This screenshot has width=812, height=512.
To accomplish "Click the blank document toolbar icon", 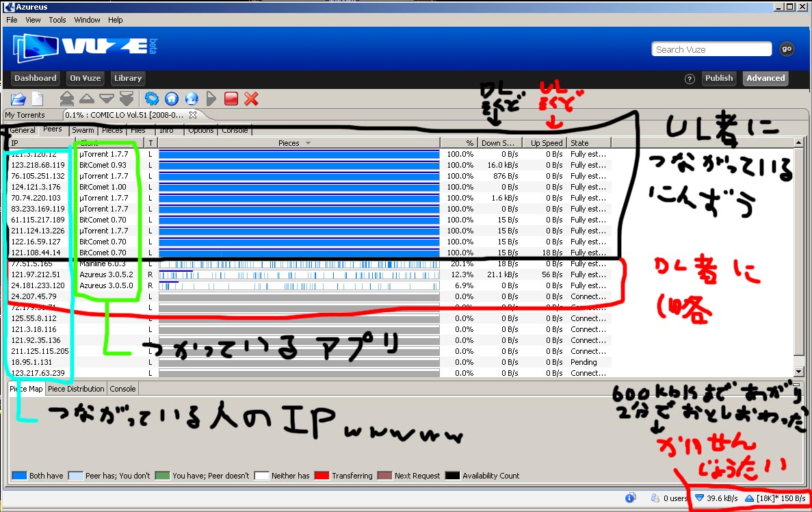I will (x=38, y=99).
